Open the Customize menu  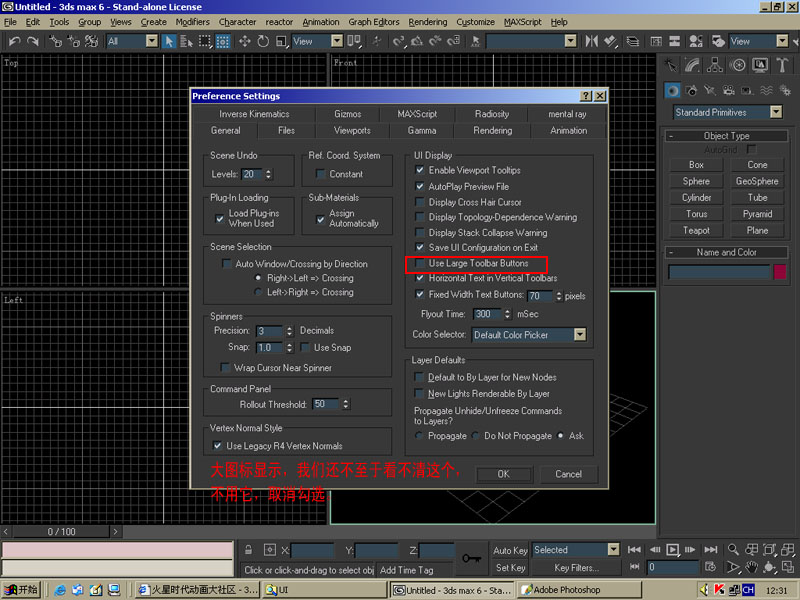[476, 22]
